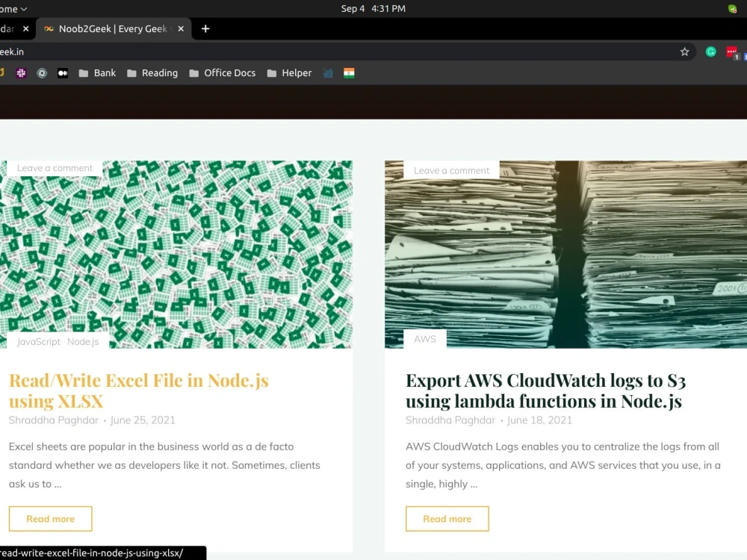The image size is (747, 560).
Task: Select the Noob2Geek | Every Geek tab
Action: coord(113,29)
